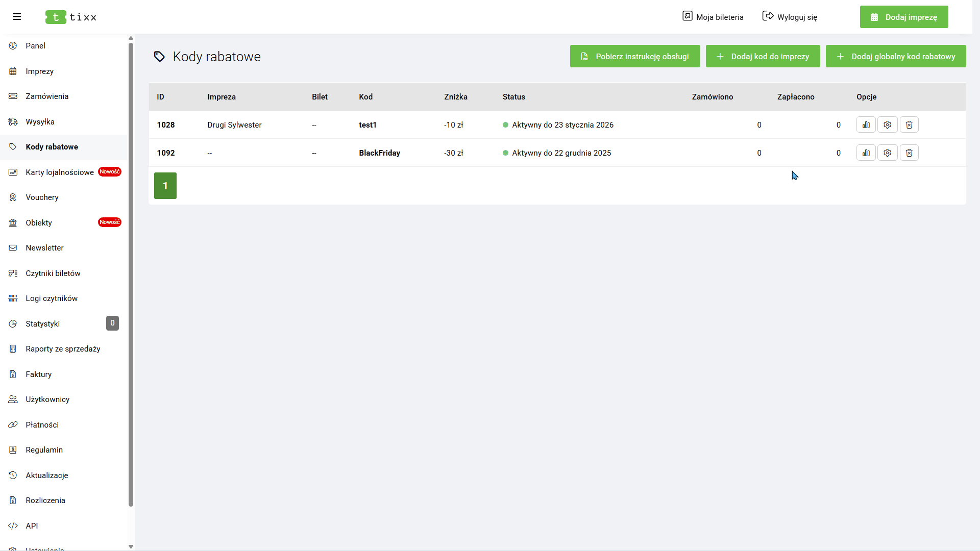Log out via Wyloguj się
The image size is (980, 551).
pyautogui.click(x=790, y=17)
